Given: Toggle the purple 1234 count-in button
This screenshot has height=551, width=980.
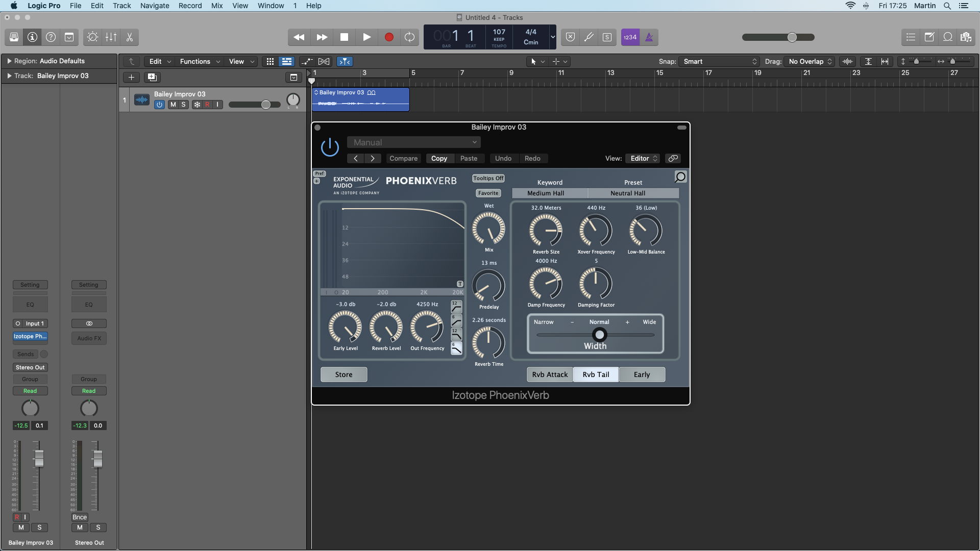Looking at the screenshot, I should click(630, 37).
